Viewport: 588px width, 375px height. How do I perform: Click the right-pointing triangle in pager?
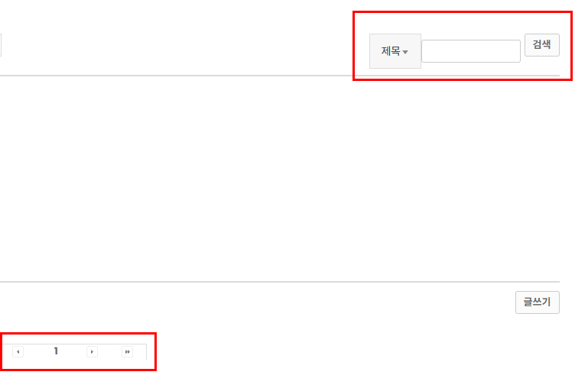(92, 352)
